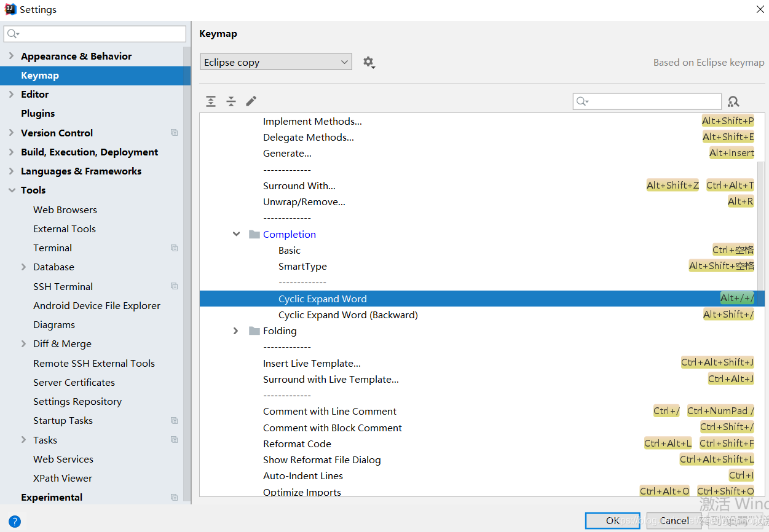Screen dimensions: 769x532
Task: Click the project-level icon beside SSH Terminal
Action: (175, 286)
